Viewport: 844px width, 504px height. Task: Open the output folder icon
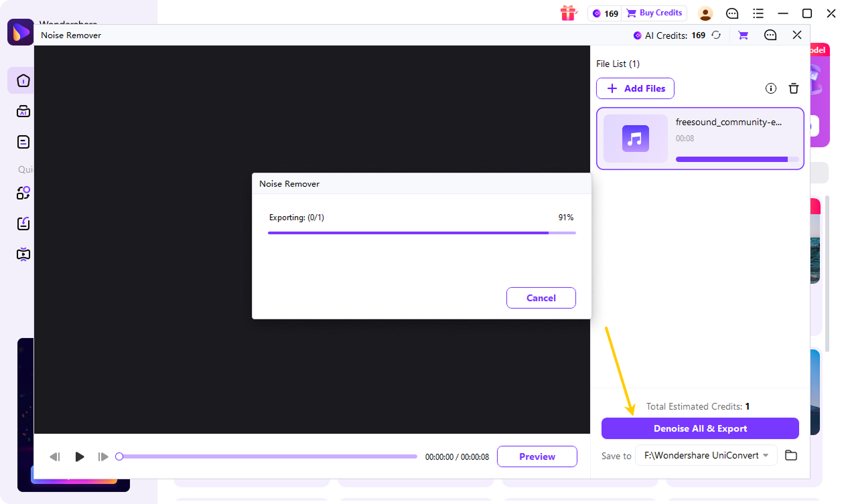tap(791, 455)
